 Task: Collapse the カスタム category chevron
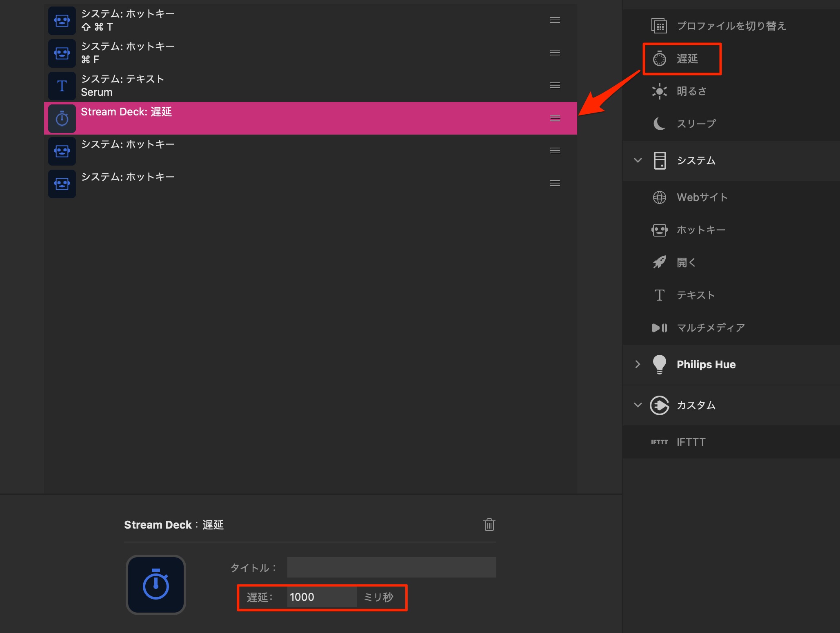[638, 405]
